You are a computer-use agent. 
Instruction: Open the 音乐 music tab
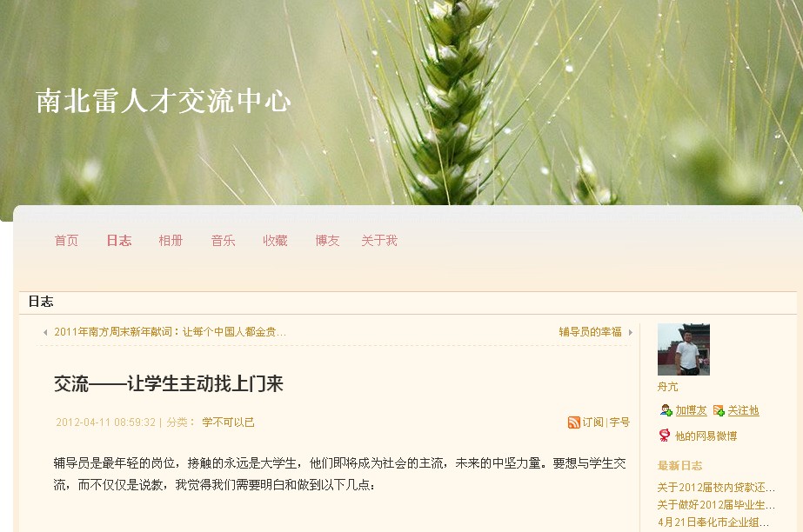pyautogui.click(x=224, y=241)
